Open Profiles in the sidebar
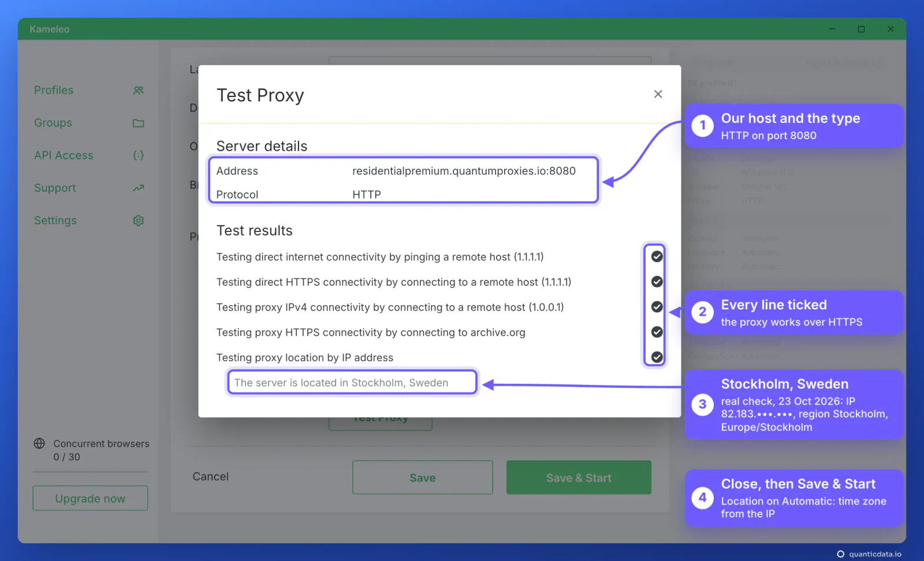The height and width of the screenshot is (561, 924). pos(54,90)
